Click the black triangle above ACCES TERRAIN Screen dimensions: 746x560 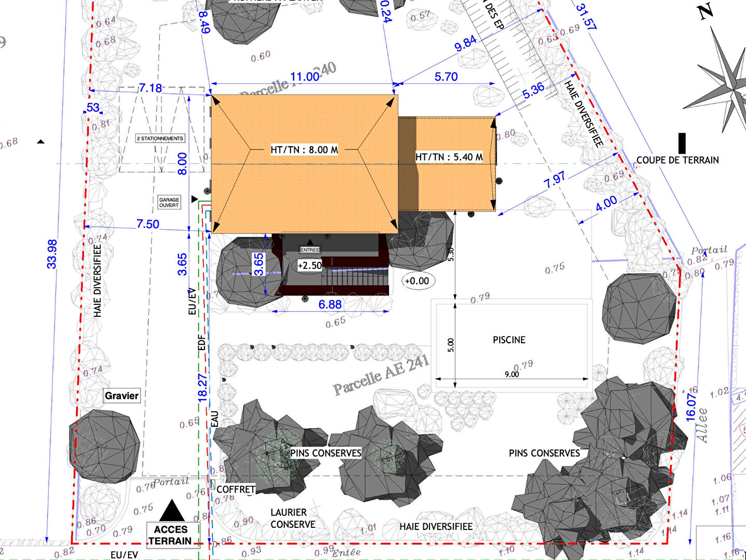[172, 511]
